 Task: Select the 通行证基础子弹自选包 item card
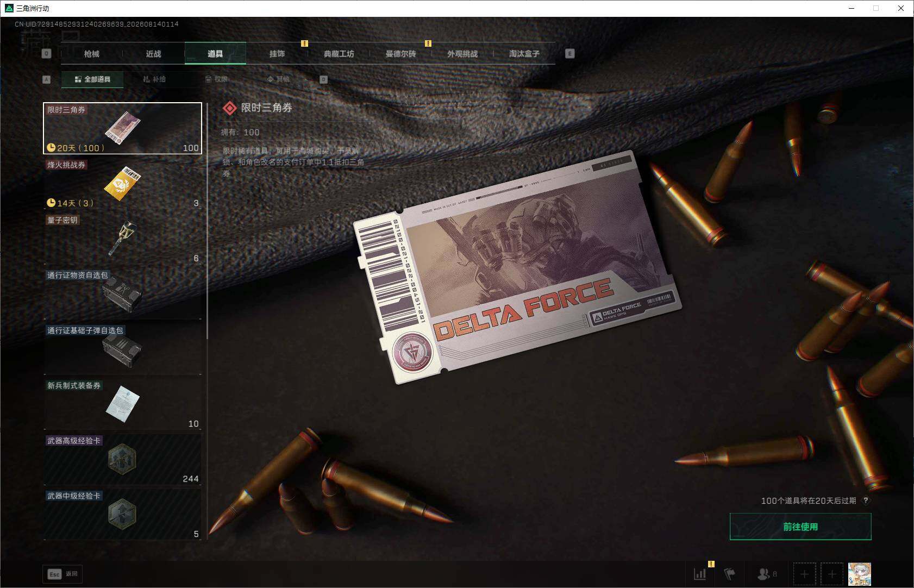click(x=123, y=349)
